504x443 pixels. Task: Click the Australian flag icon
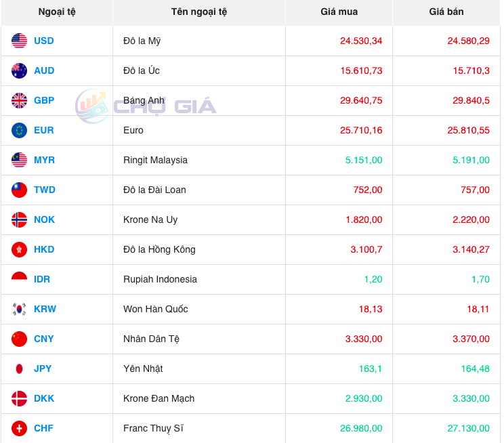(19, 70)
